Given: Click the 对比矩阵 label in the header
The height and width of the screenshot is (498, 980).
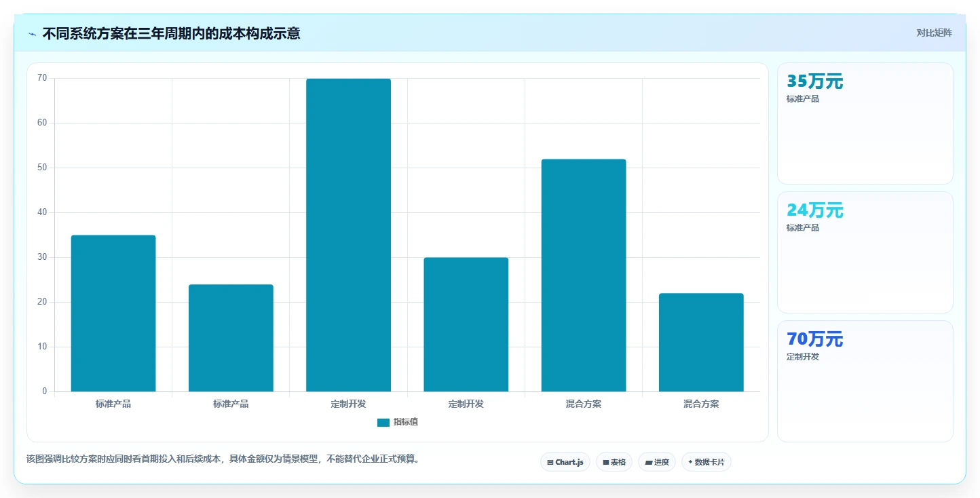Looking at the screenshot, I should (x=935, y=33).
